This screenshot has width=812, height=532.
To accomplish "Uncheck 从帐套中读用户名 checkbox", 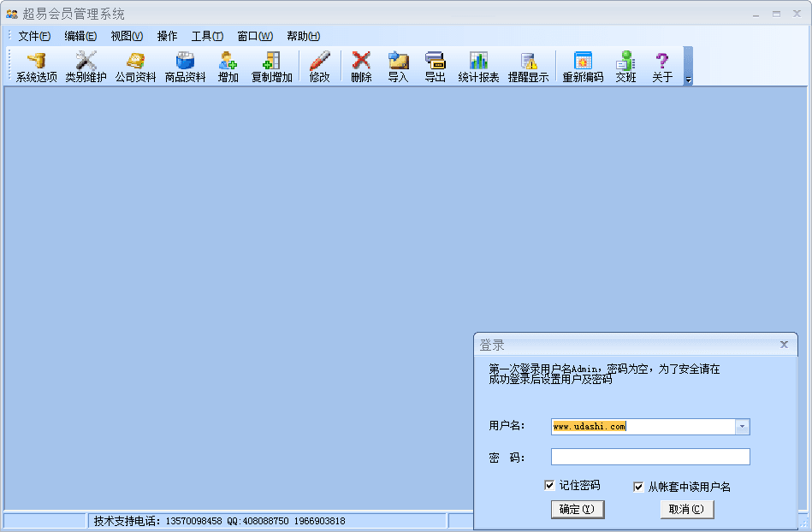I will 638,487.
